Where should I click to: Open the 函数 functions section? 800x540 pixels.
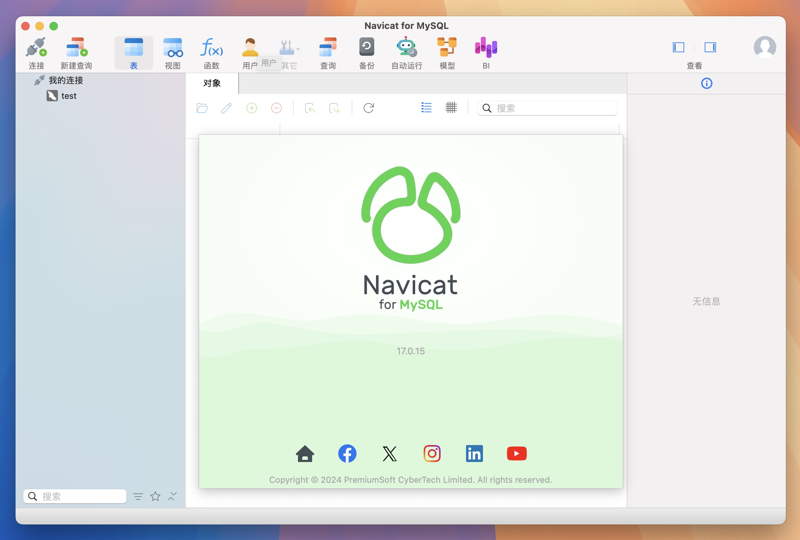211,53
